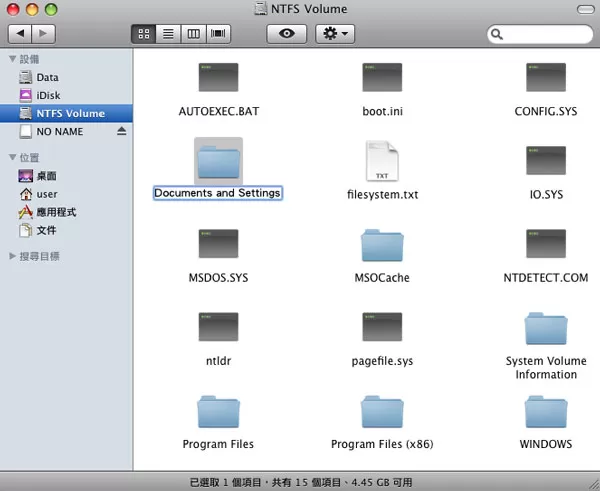Click the CONFIG.SYS filename label

tap(546, 111)
